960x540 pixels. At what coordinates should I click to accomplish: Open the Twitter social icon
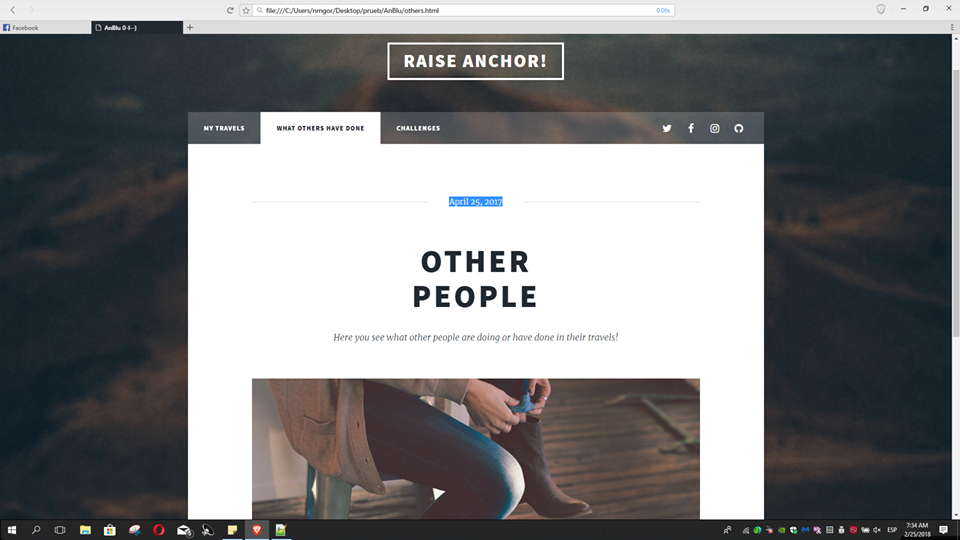667,129
